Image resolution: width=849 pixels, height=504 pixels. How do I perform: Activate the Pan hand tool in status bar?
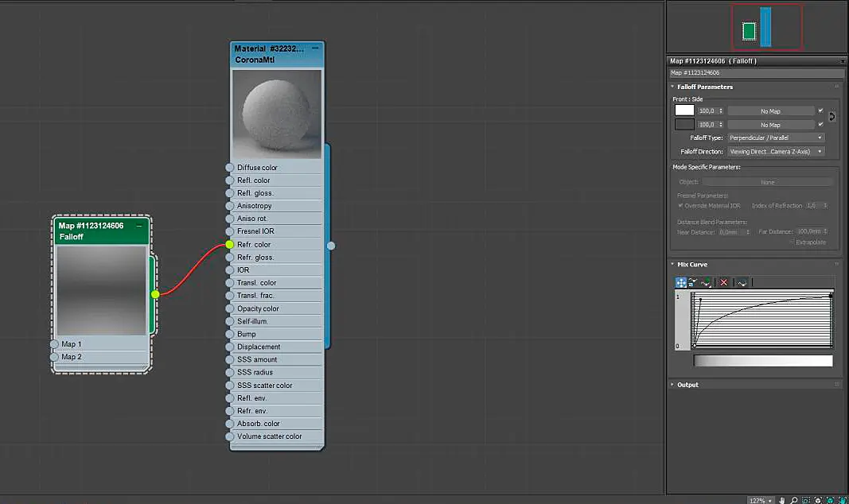(x=782, y=500)
